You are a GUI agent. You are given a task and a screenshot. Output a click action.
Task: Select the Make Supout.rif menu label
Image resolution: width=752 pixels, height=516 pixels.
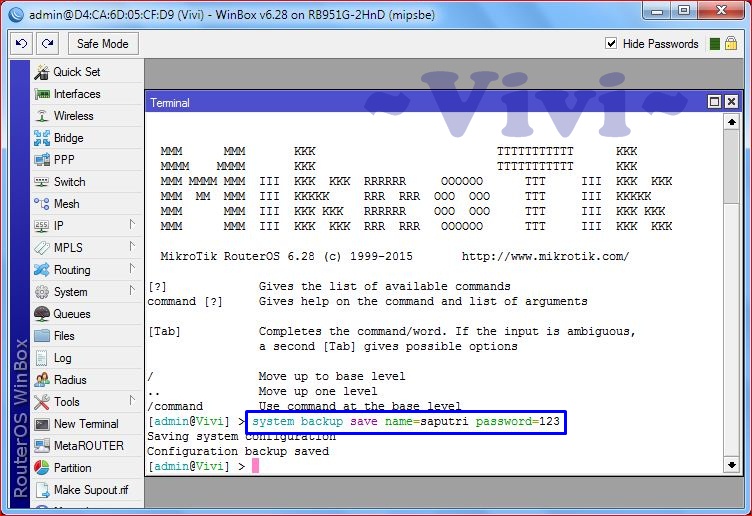click(91, 490)
